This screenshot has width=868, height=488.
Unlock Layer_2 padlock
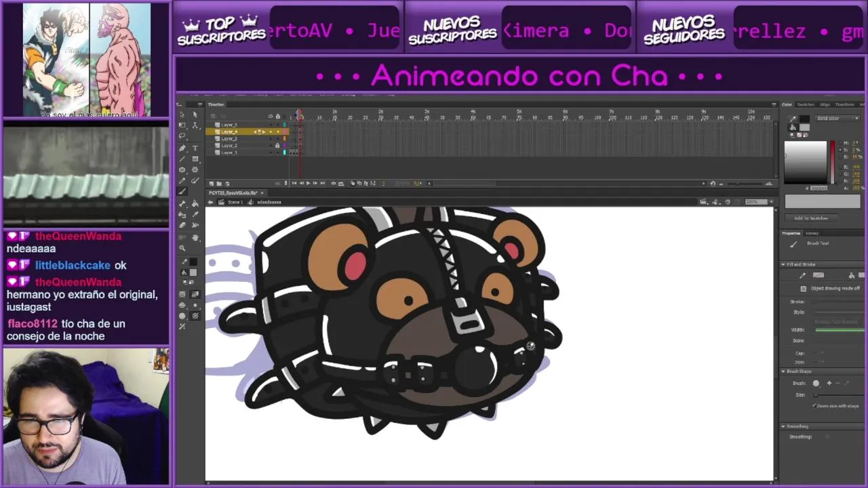(x=277, y=146)
